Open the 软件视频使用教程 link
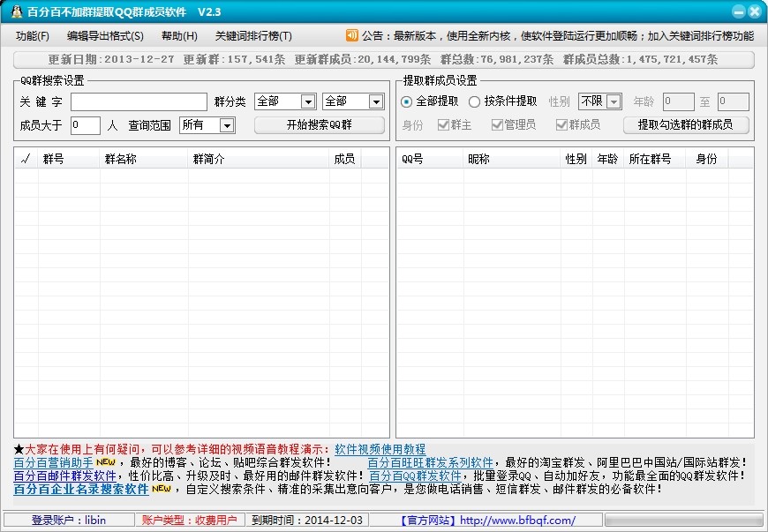Image resolution: width=768 pixels, height=532 pixels. pyautogui.click(x=380, y=449)
